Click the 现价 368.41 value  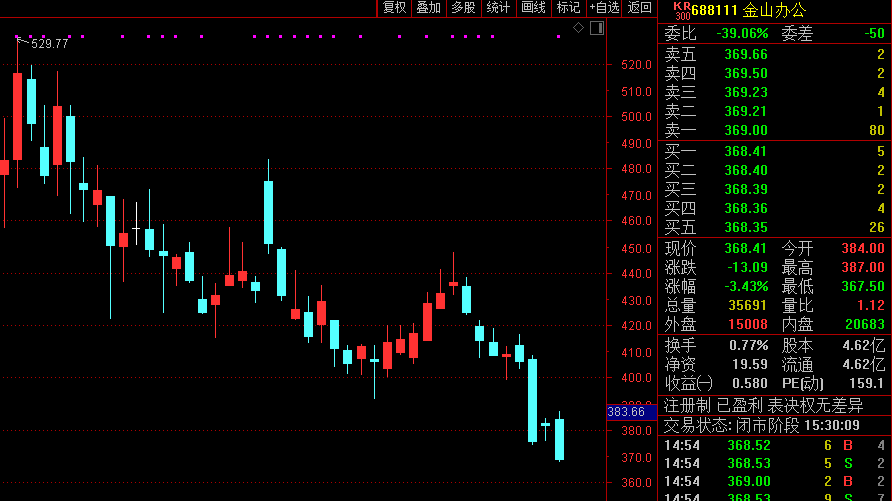click(745, 249)
